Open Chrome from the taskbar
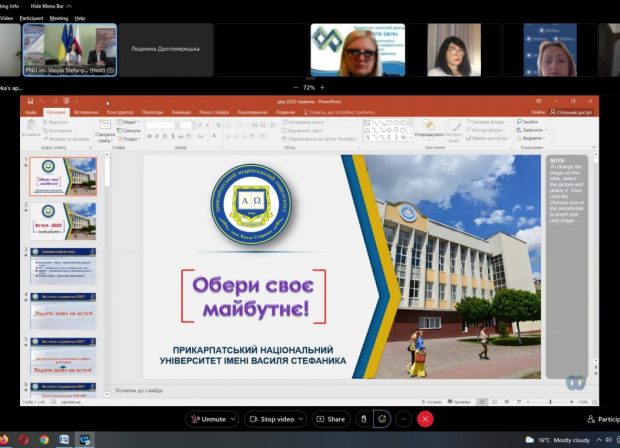 (44, 440)
